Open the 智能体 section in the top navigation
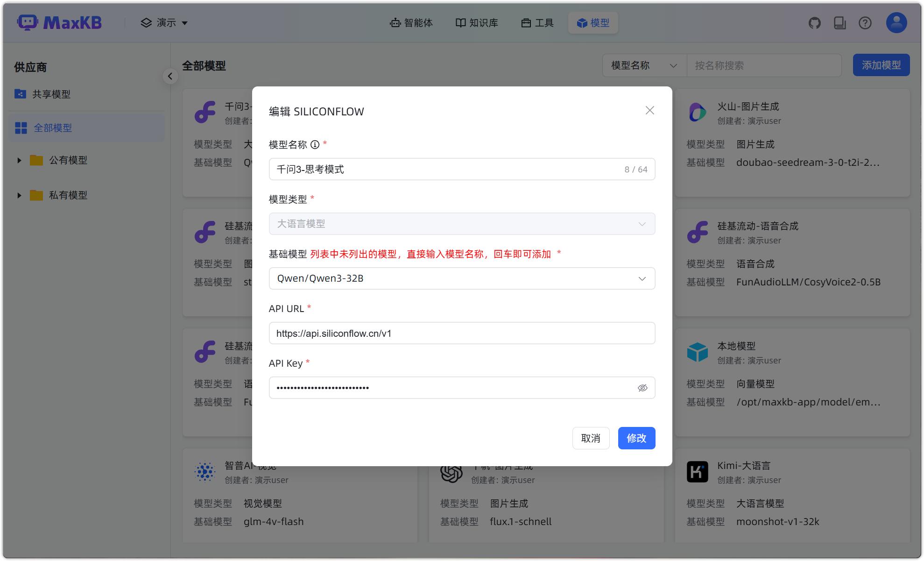The width and height of the screenshot is (924, 561). click(411, 22)
